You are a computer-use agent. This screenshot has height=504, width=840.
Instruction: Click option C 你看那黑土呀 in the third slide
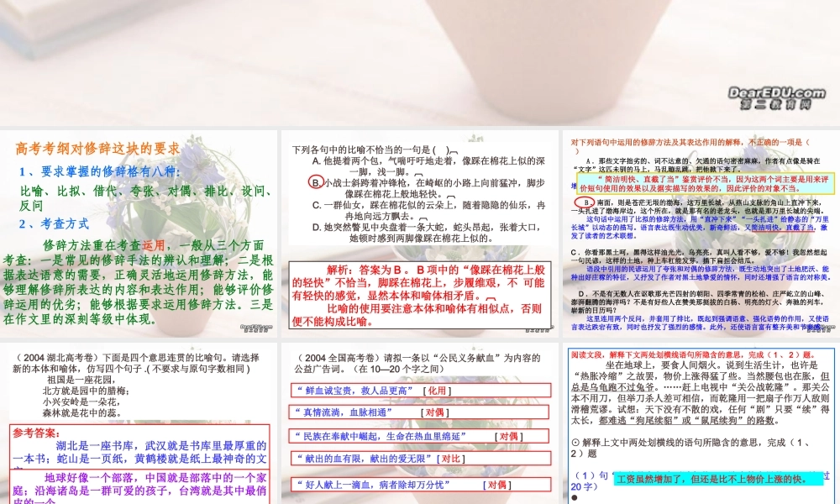701,256
